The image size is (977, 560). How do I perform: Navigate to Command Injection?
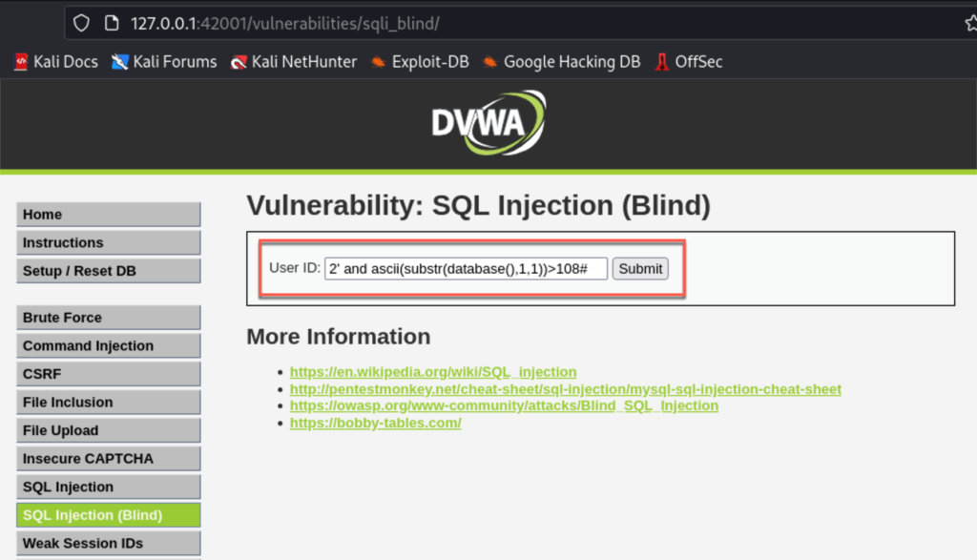(109, 345)
